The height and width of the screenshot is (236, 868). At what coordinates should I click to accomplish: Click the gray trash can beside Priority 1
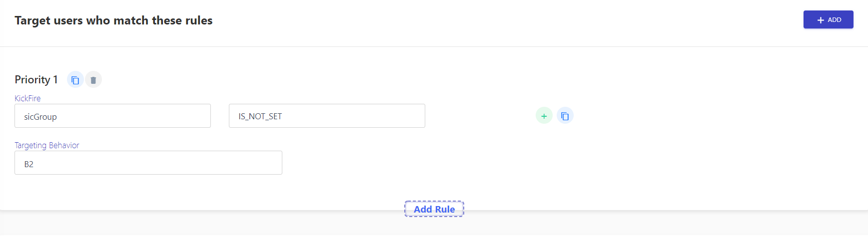[93, 80]
